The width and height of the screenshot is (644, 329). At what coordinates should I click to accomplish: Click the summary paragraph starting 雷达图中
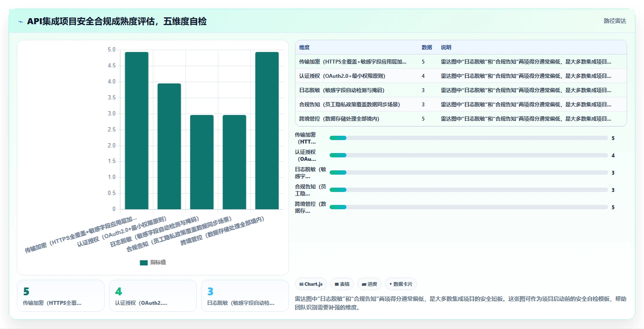pos(460,303)
